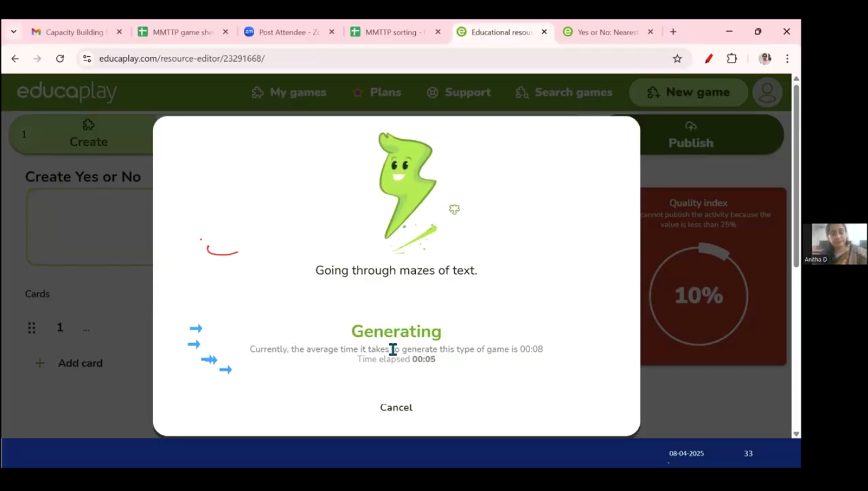This screenshot has width=868, height=491.
Task: Open Chrome three-dot menu
Action: click(x=787, y=59)
